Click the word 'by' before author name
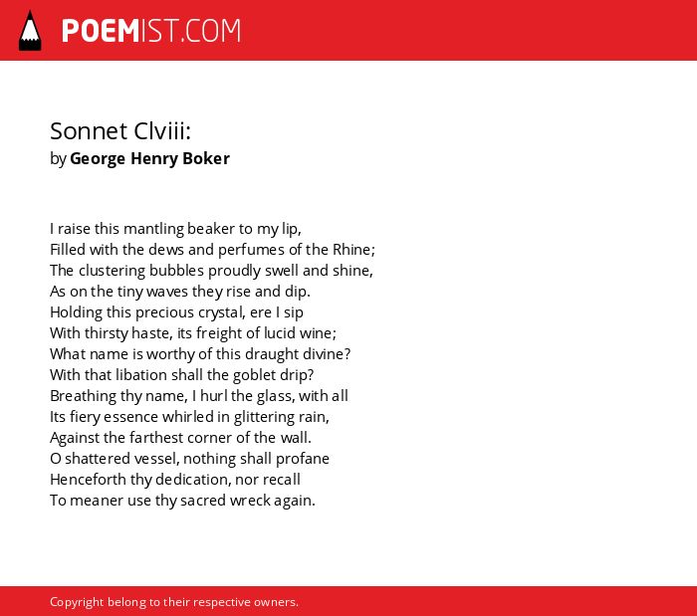 tap(58, 159)
